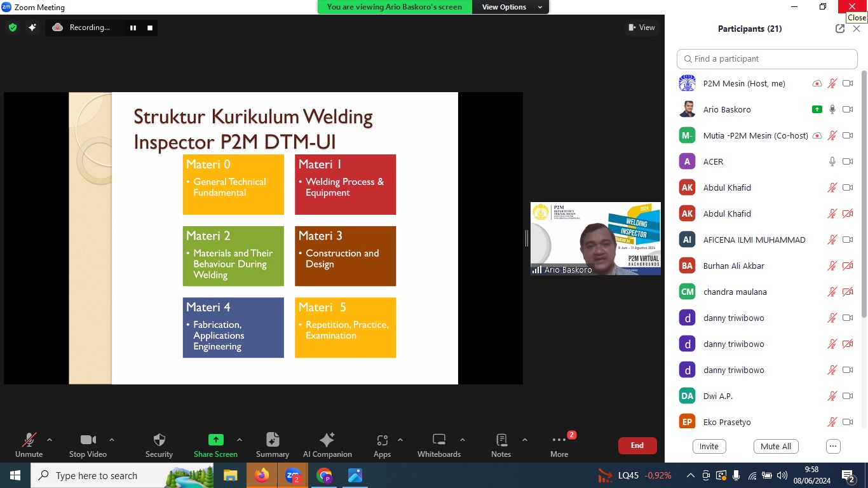Open the Security shield menu
This screenshot has height=488, width=868.
click(x=159, y=445)
